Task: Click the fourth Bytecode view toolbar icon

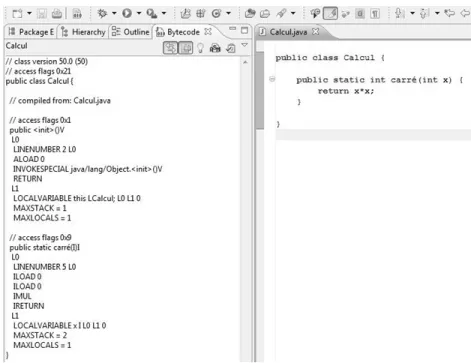Action: (x=215, y=48)
